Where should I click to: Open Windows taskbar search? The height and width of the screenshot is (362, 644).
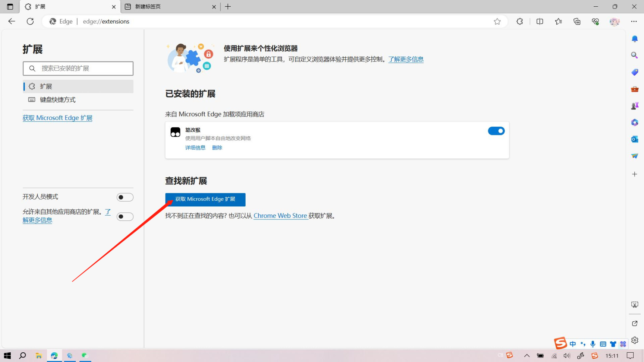click(x=22, y=356)
